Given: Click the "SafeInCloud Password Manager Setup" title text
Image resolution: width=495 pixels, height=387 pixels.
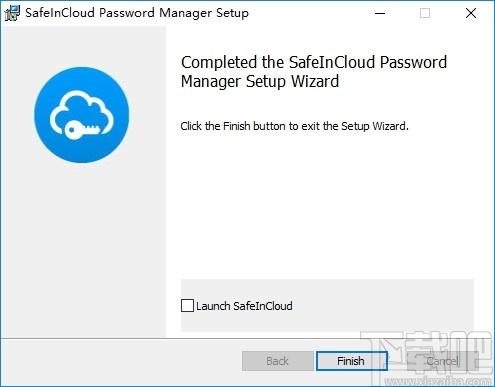Looking at the screenshot, I should (x=137, y=13).
